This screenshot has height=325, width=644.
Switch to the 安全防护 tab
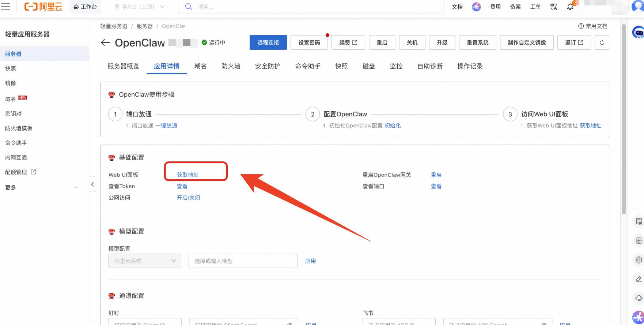(x=268, y=66)
